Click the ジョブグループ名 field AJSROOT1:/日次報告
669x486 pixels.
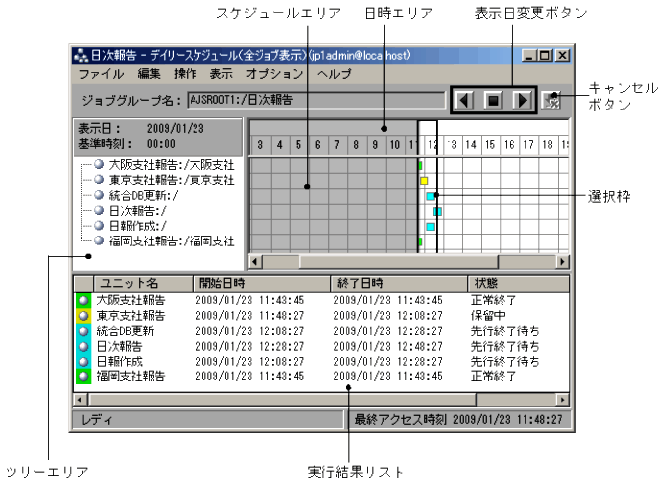tap(316, 100)
